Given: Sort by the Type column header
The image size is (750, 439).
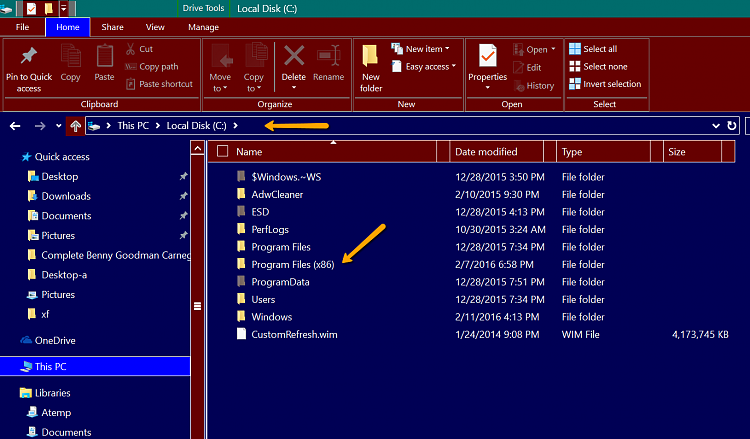Looking at the screenshot, I should tap(603, 152).
